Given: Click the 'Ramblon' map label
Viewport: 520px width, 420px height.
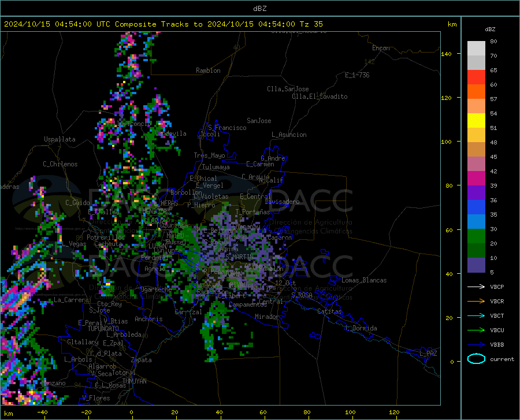Looking at the screenshot, I should 208,70.
